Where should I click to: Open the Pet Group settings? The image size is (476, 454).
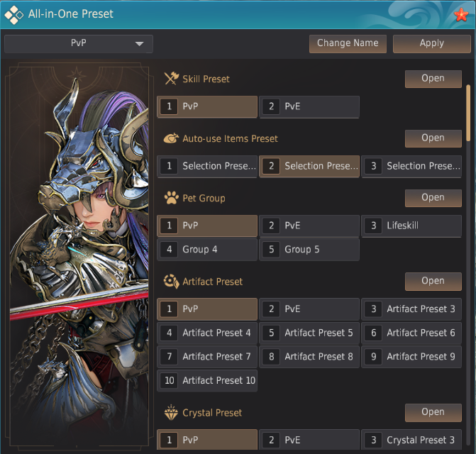coord(433,198)
